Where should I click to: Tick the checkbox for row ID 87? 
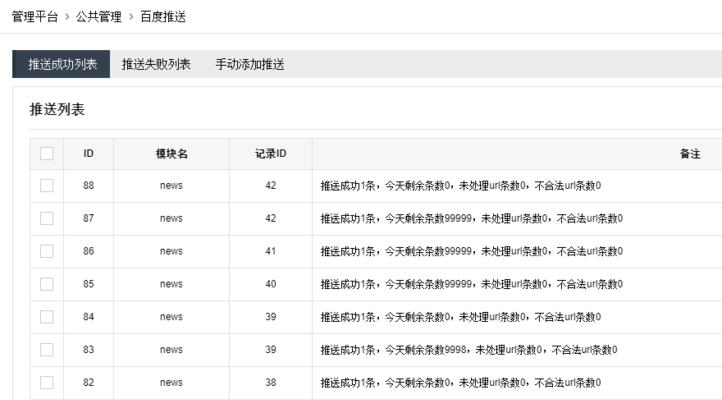click(47, 218)
